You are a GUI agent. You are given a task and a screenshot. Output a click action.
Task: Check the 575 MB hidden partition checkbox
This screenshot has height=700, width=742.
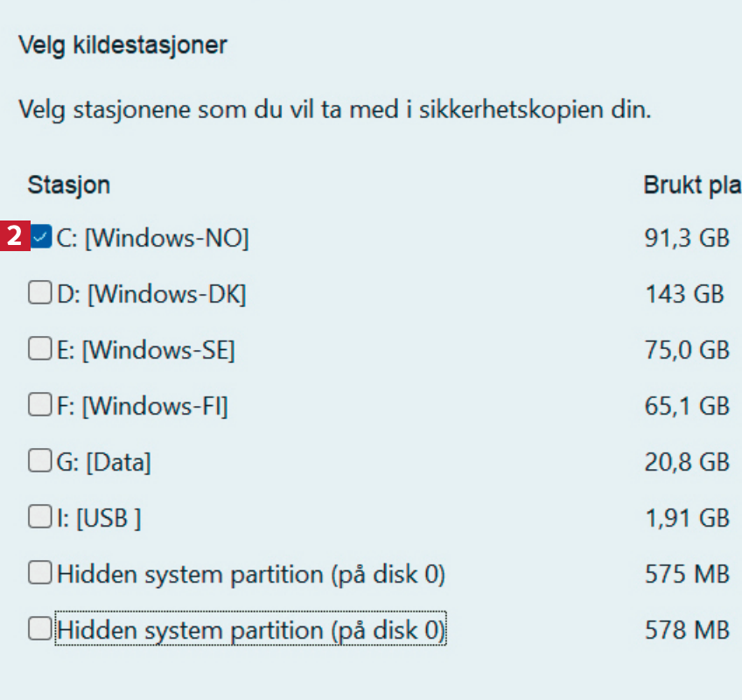(39, 573)
